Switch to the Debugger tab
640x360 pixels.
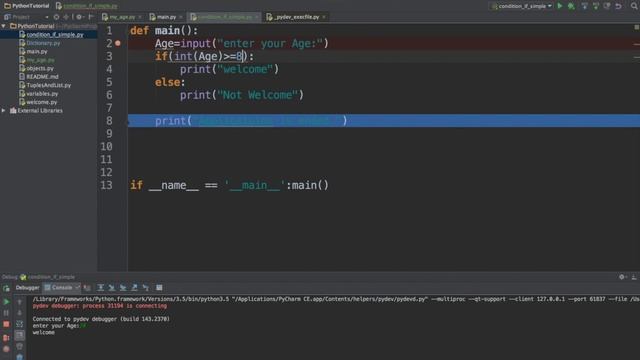pyautogui.click(x=27, y=288)
